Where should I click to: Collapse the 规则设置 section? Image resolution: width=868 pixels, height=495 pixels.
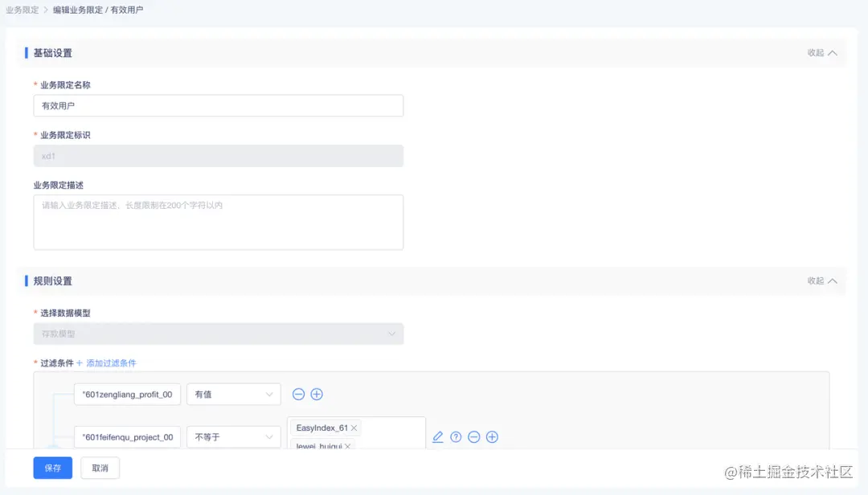[822, 281]
